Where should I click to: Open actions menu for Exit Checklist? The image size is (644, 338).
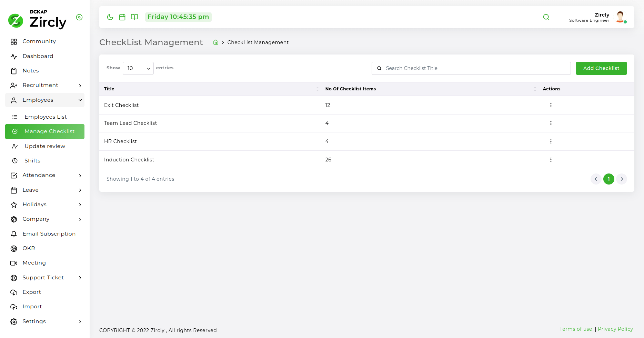point(551,105)
